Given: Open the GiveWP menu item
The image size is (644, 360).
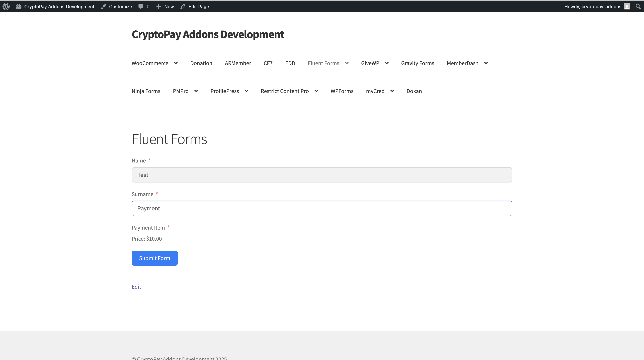Looking at the screenshot, I should click(370, 63).
